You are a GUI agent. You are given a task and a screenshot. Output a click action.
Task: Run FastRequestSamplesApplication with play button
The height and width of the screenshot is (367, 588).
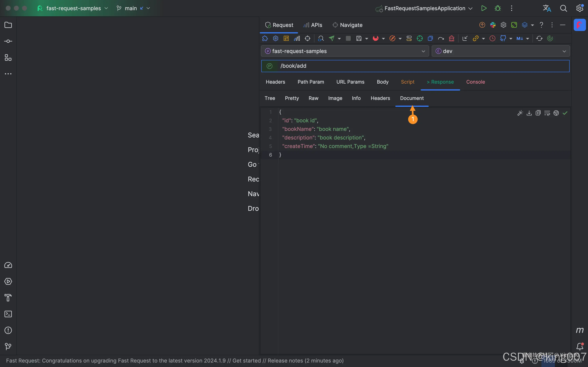click(x=483, y=8)
